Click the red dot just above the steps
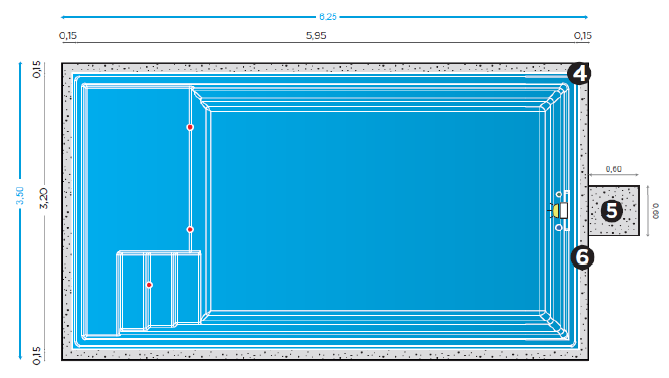Viewport: 669px width, 378px height. [x=190, y=230]
